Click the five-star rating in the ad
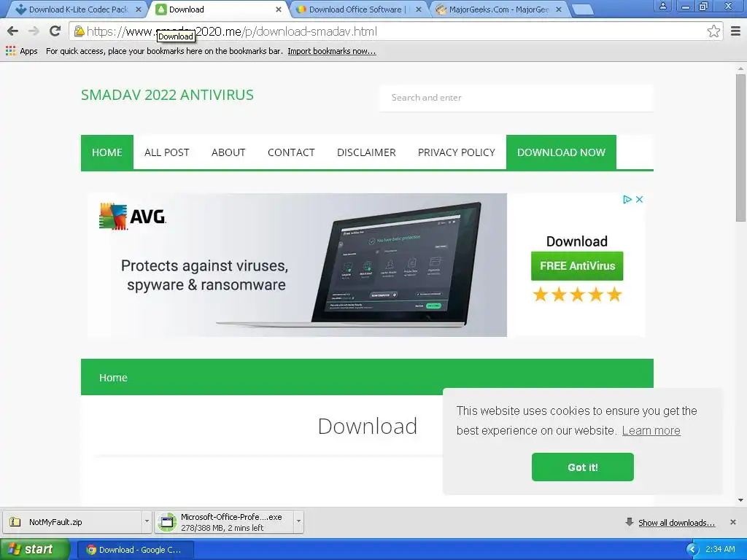 coord(577,295)
